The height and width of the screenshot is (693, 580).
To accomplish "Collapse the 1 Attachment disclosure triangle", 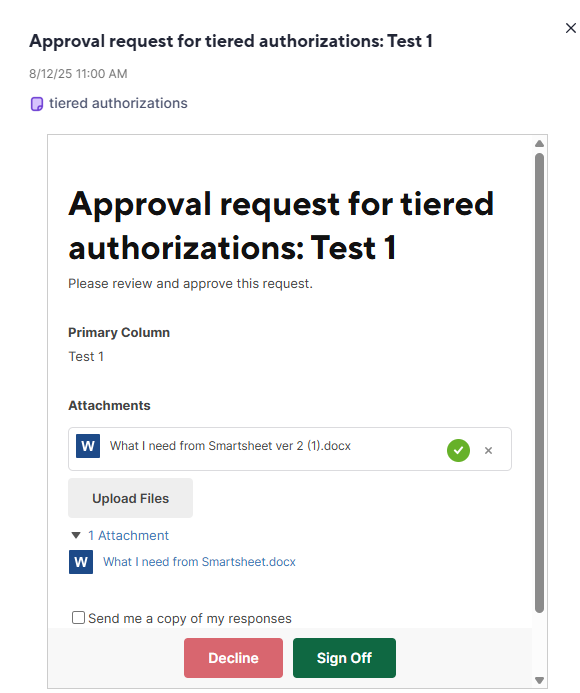I will pos(76,535).
